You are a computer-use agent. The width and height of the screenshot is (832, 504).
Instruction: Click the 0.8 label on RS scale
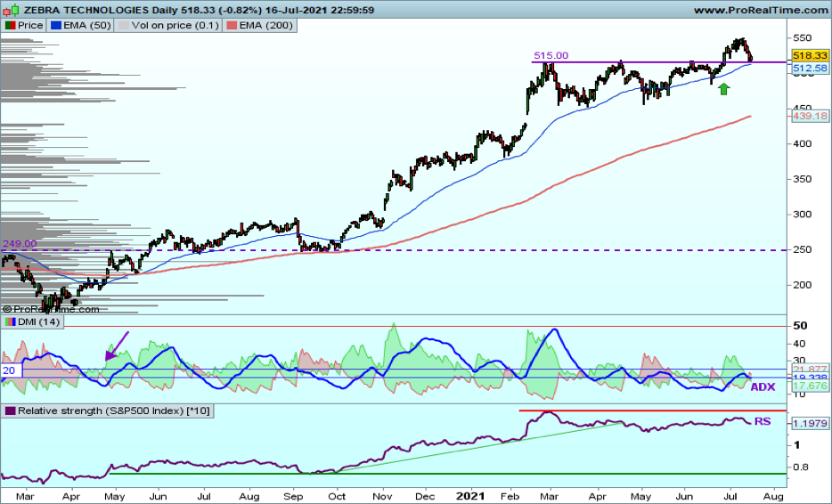point(800,467)
